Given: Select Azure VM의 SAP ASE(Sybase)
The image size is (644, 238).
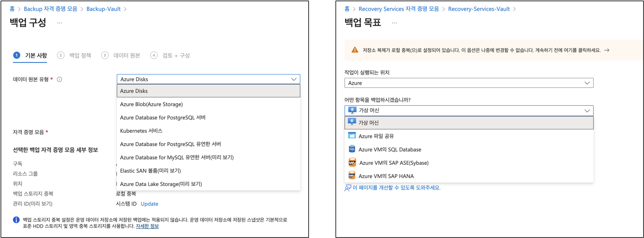Looking at the screenshot, I should click(x=469, y=163).
